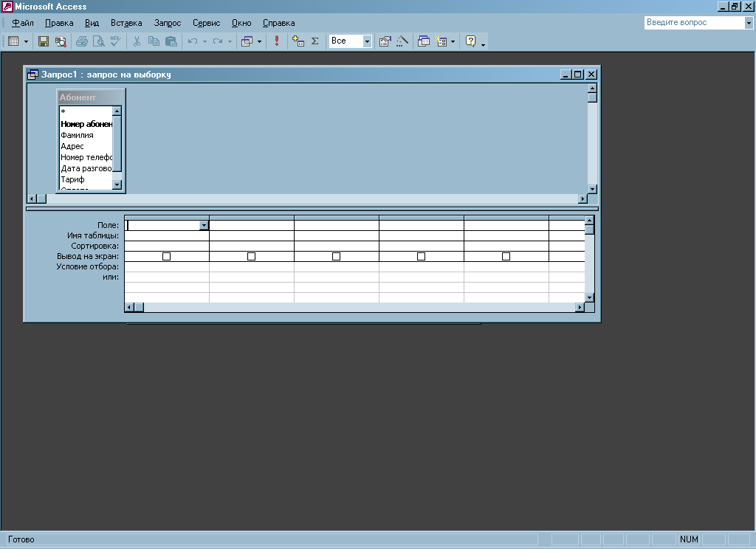Click the Access Help question mark icon
Screen dimensions: 756x549
pos(470,41)
